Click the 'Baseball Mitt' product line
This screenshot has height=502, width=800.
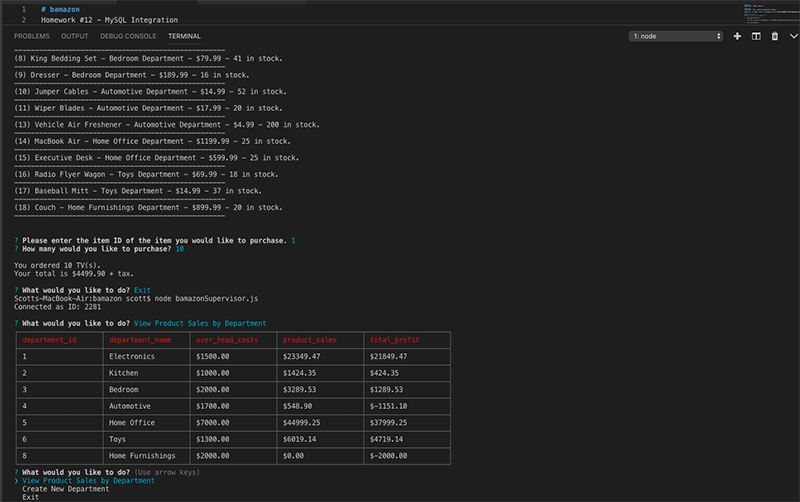pyautogui.click(x=138, y=191)
